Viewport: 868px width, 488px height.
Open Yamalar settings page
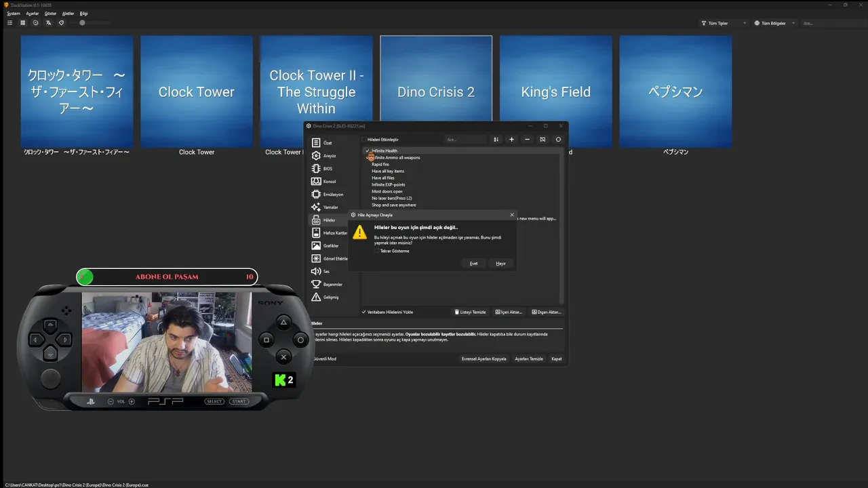click(330, 207)
